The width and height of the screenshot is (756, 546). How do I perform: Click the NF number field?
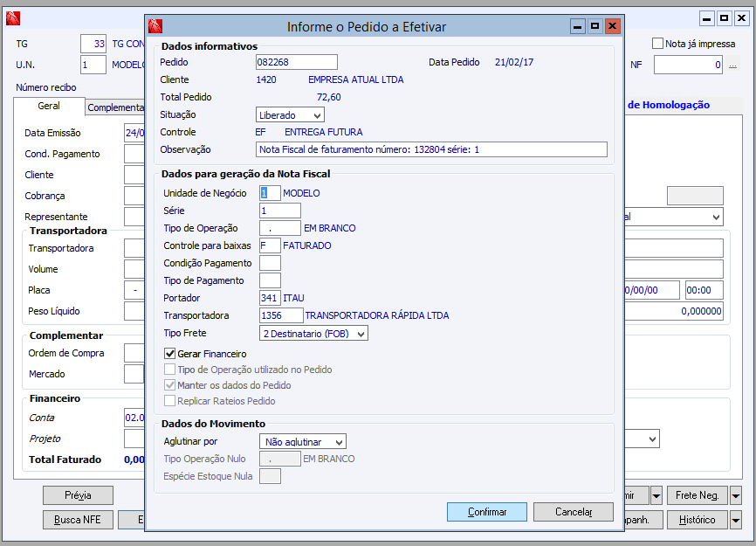click(x=688, y=65)
